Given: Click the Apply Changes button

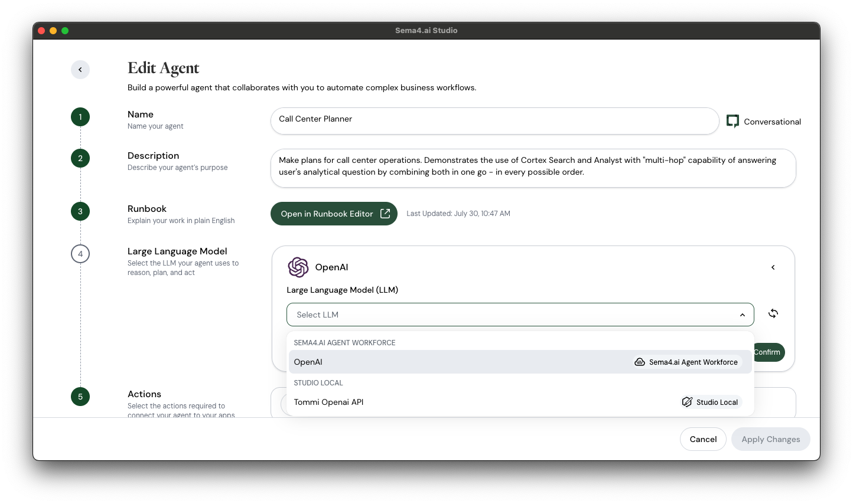Looking at the screenshot, I should click(771, 439).
